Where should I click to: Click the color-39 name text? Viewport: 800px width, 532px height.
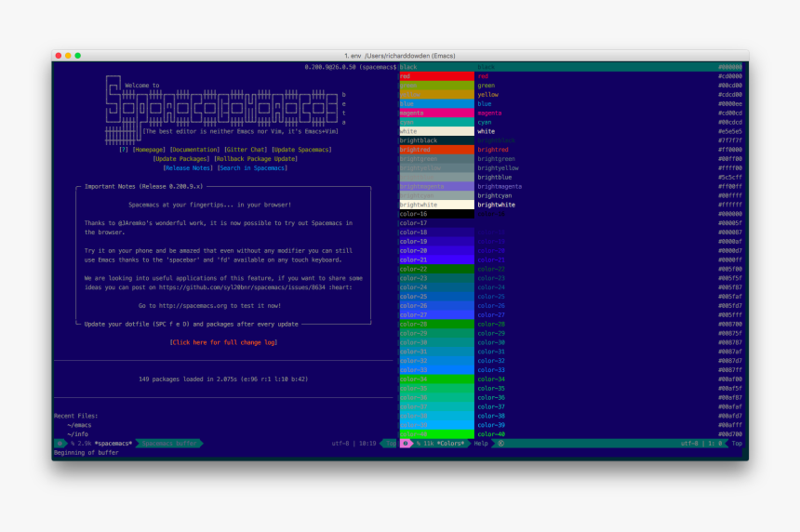[491, 425]
